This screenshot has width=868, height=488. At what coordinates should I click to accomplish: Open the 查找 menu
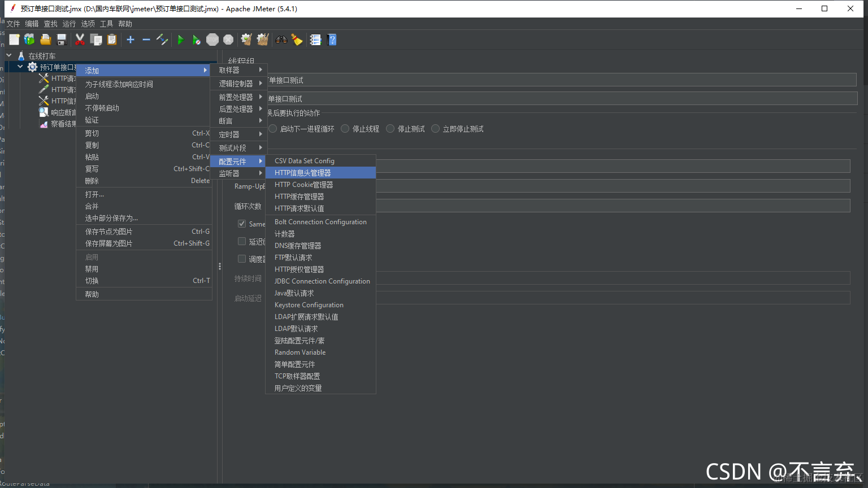coord(50,24)
